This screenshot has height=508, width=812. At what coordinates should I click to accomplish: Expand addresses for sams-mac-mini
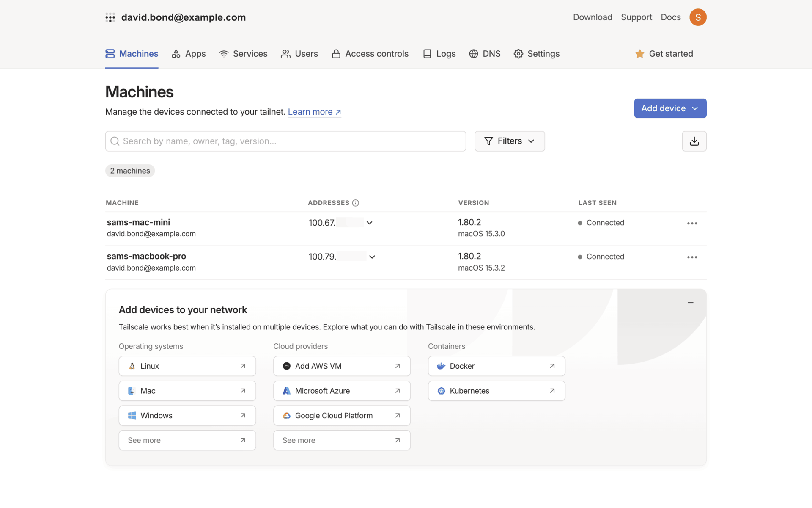click(x=369, y=223)
